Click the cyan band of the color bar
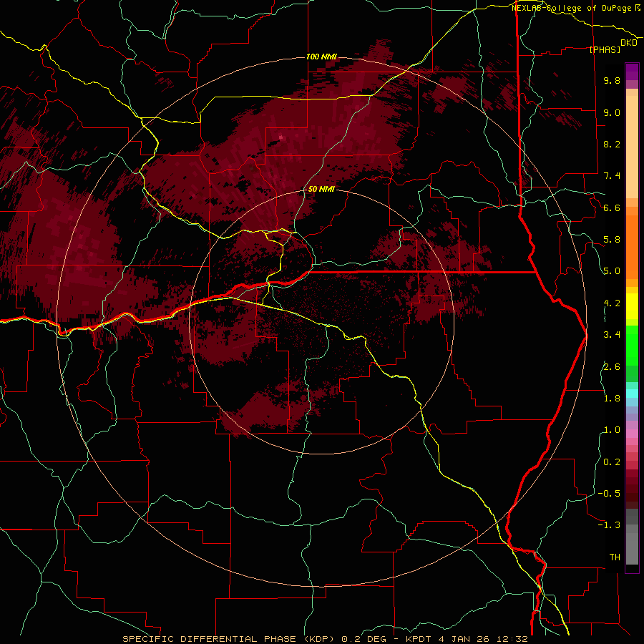The image size is (644, 644). (632, 393)
